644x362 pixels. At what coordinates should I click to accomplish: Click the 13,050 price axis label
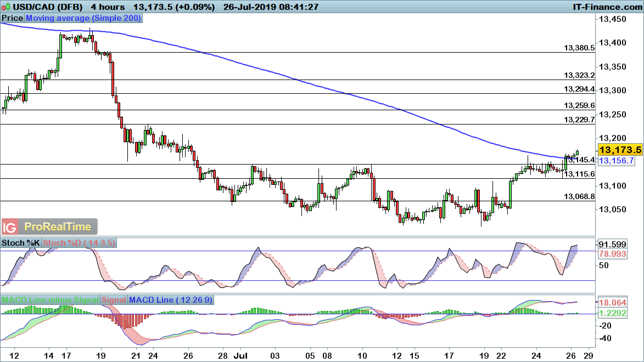pos(612,210)
